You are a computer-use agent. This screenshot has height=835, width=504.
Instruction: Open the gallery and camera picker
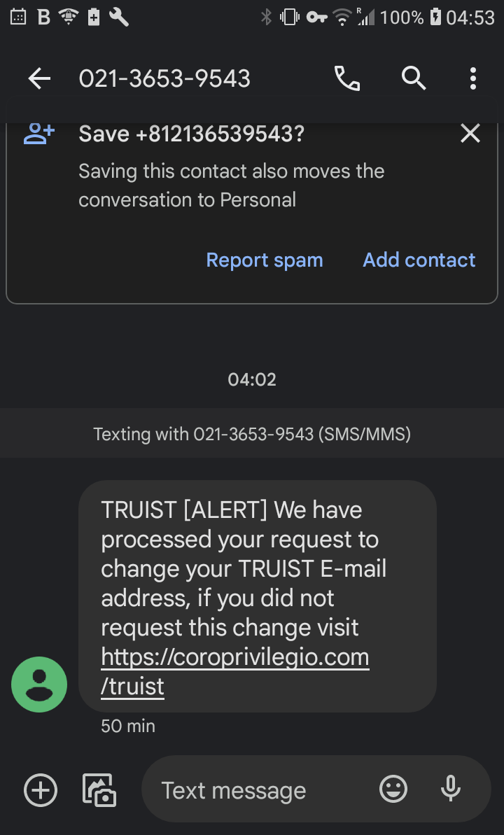click(x=99, y=791)
